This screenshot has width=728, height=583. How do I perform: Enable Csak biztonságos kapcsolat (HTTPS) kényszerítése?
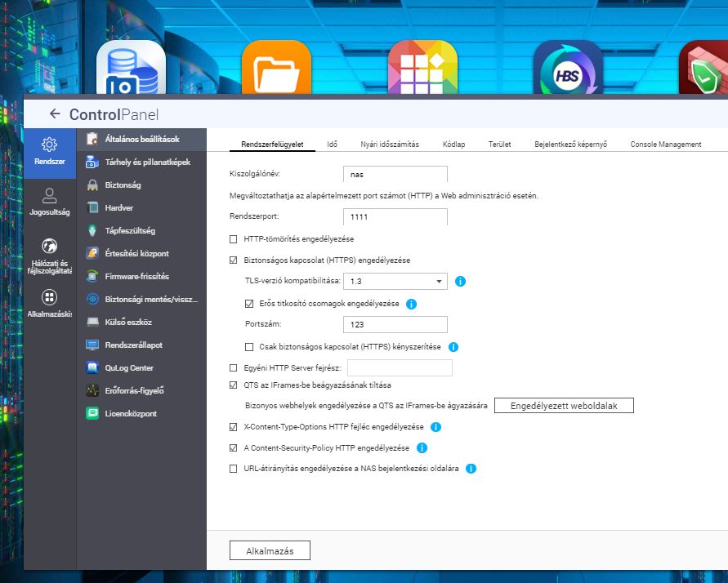coord(249,347)
